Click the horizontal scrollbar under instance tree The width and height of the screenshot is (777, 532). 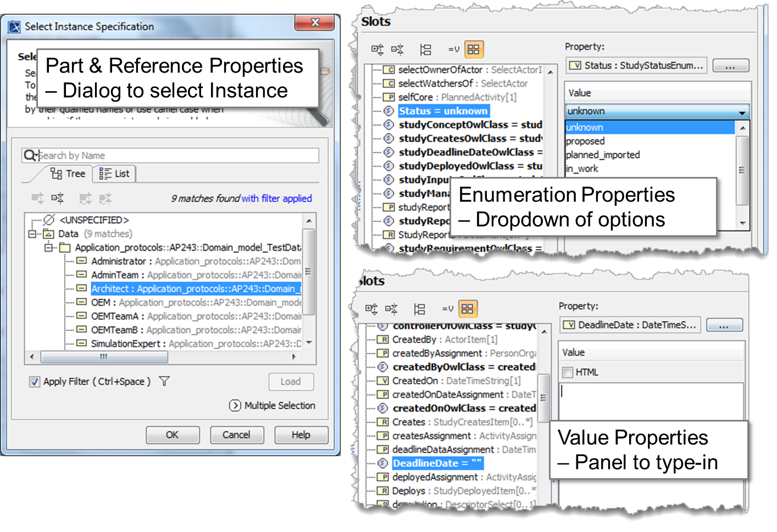(x=104, y=357)
